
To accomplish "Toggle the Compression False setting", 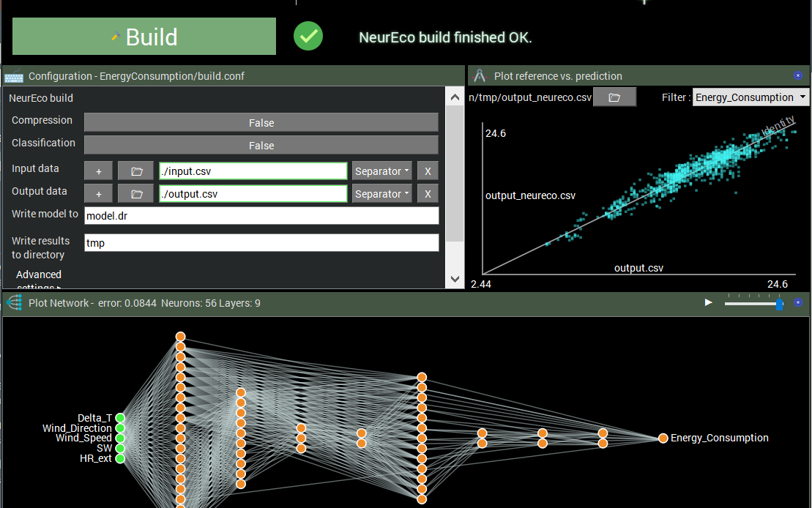I will [x=261, y=123].
